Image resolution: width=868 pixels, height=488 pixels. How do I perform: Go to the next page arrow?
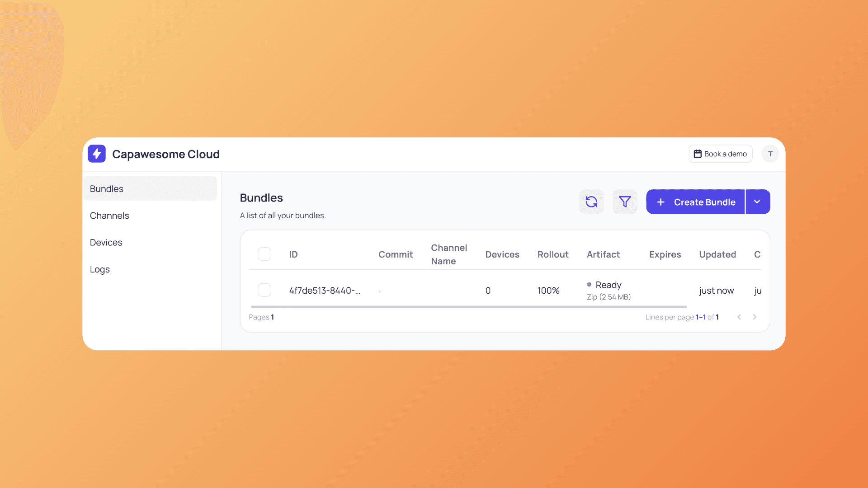pyautogui.click(x=755, y=317)
